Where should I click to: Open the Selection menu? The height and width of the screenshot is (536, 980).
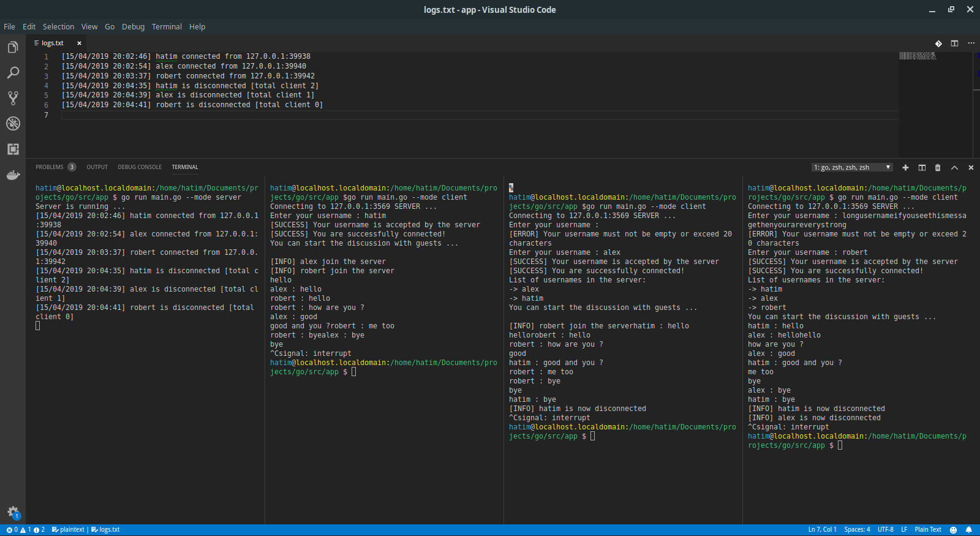58,27
